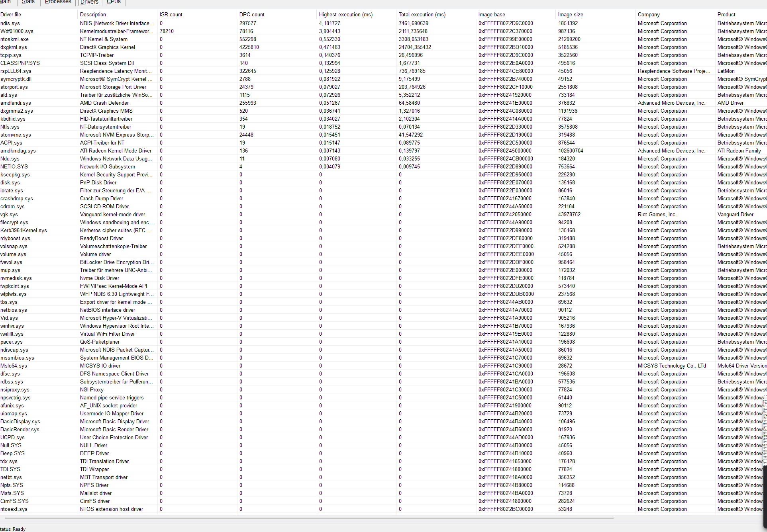Sort by DPC count column header
This screenshot has width=767, height=532.
click(x=252, y=14)
